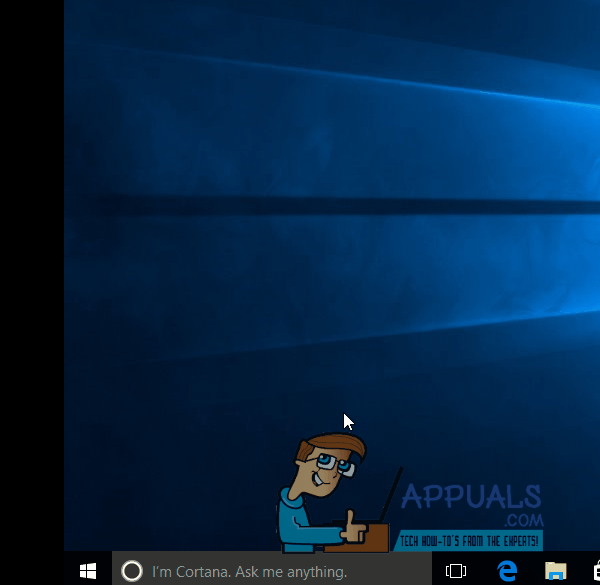This screenshot has height=585, width=600.
Task: Open the Windows Start menu
Action: pyautogui.click(x=88, y=571)
